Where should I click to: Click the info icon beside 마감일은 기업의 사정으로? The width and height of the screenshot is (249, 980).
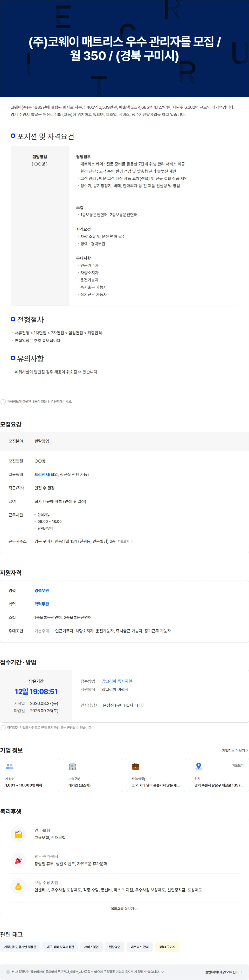point(3,727)
